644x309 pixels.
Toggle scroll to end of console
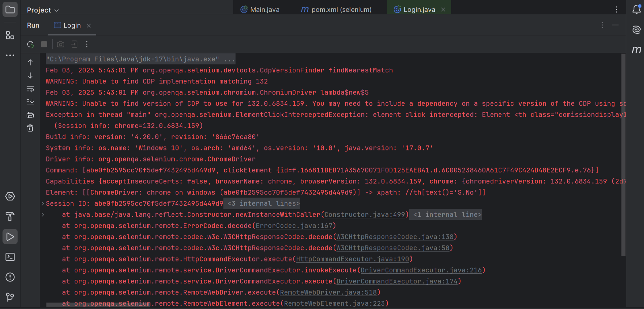tap(30, 102)
